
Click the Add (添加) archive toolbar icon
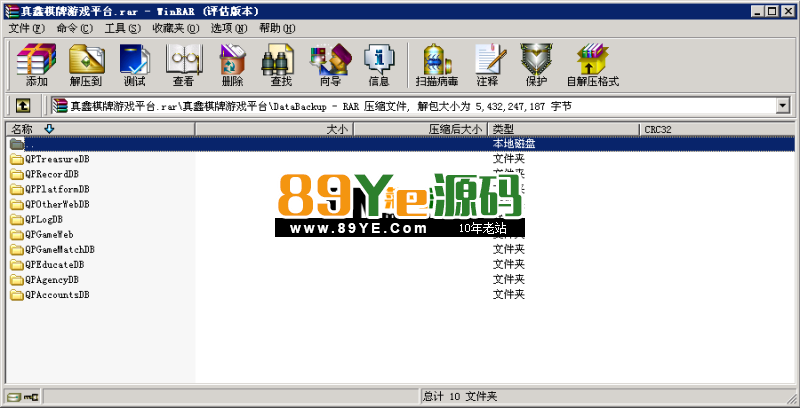pos(36,65)
